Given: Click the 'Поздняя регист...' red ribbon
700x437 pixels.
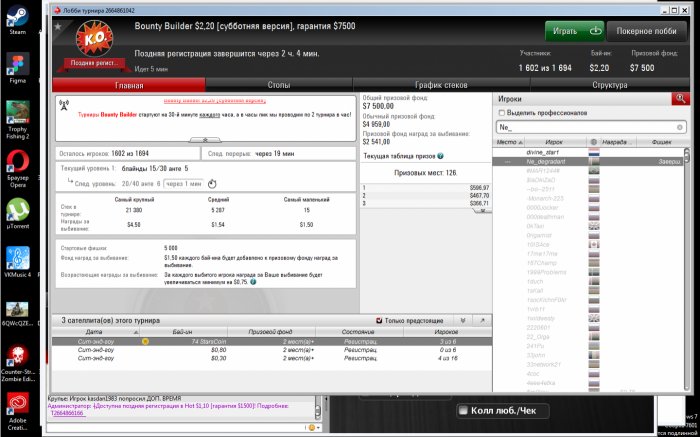Looking at the screenshot, I should (94, 63).
